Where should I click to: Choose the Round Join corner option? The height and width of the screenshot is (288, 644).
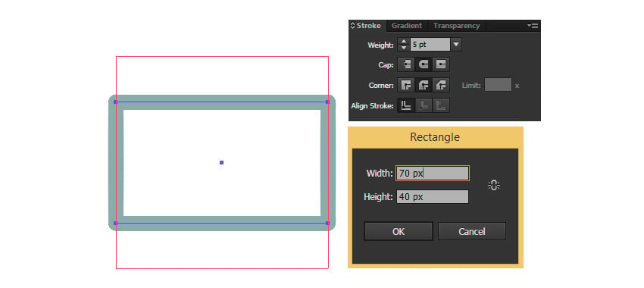424,85
